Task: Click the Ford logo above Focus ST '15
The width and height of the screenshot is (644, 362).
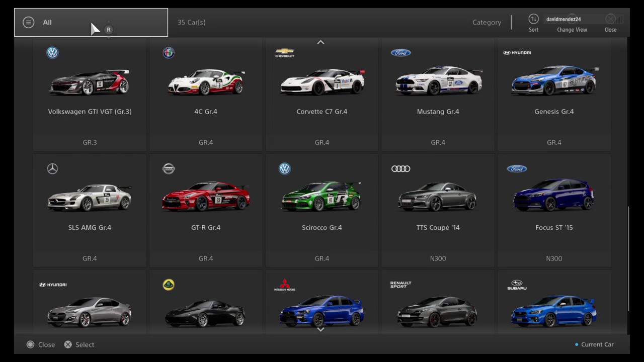Action: (517, 169)
